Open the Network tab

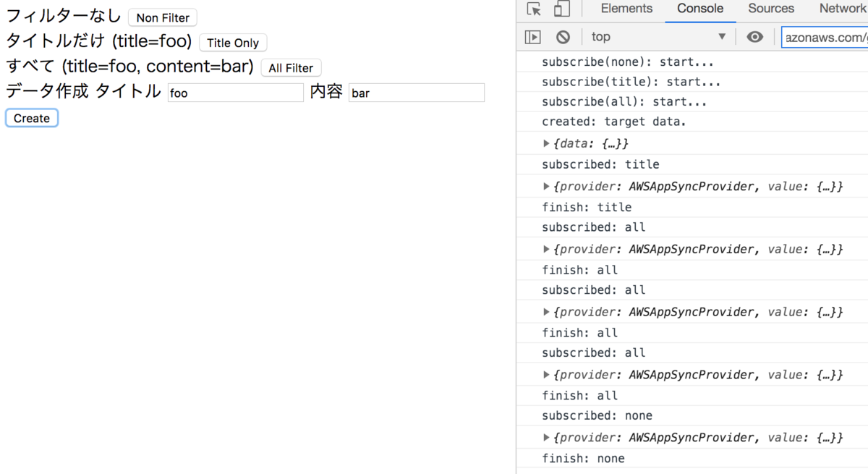842,9
